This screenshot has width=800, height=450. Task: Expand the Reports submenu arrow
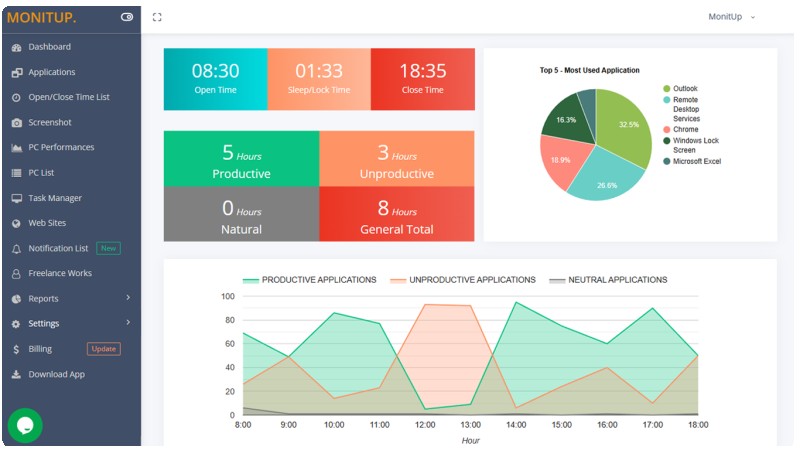pos(128,297)
